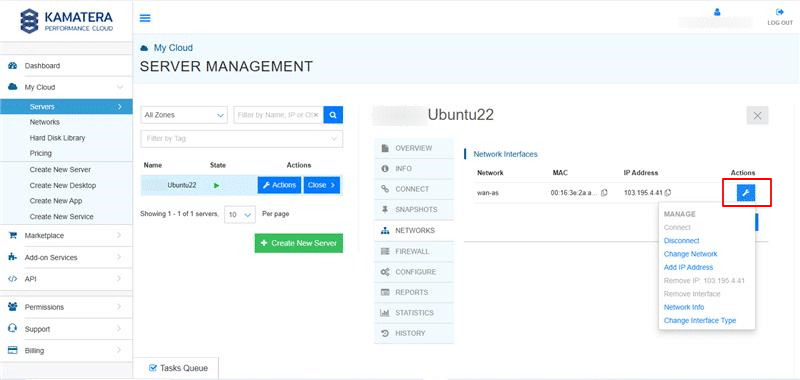Switch to the Info tab

point(413,169)
